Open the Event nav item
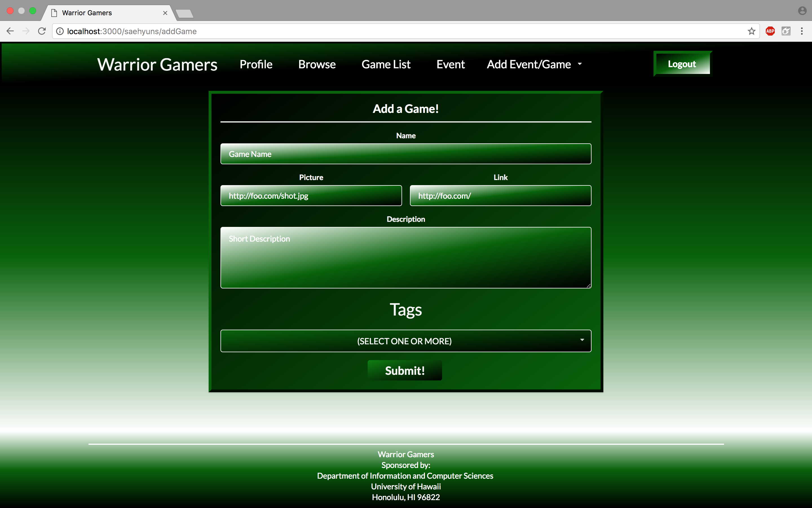Viewport: 812px width, 508px height. 451,64
